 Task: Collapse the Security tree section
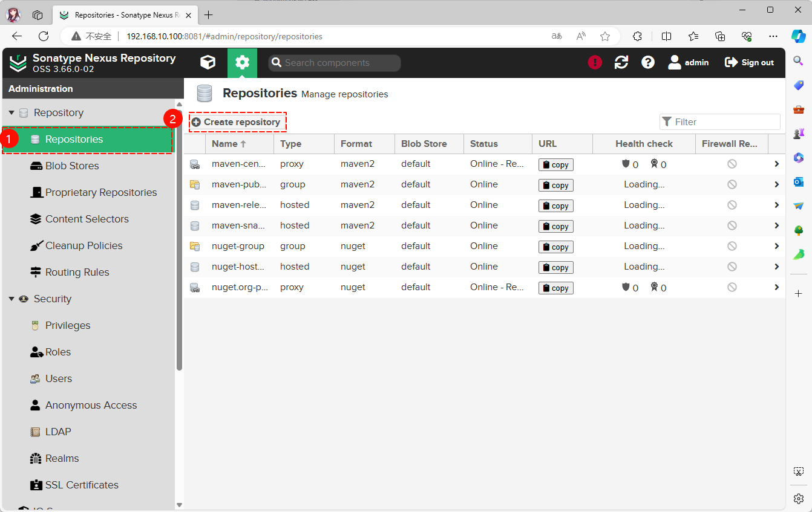tap(11, 299)
